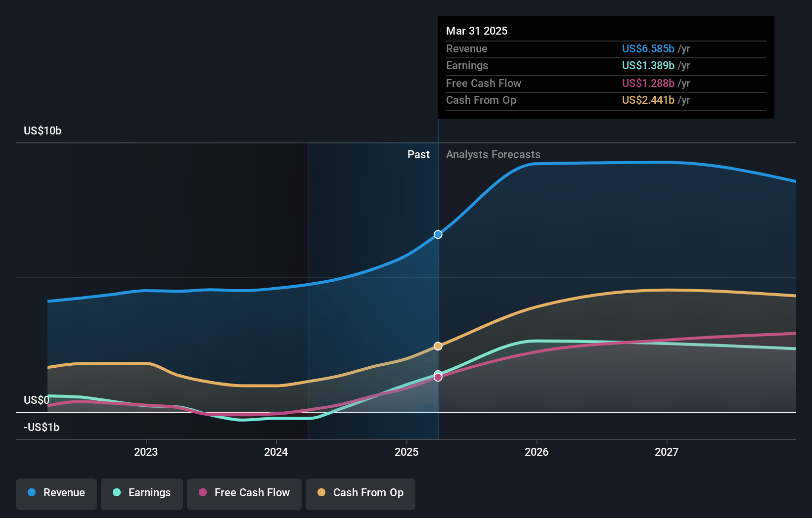
Task: Click the US$0 y-axis label
Action: tap(37, 400)
